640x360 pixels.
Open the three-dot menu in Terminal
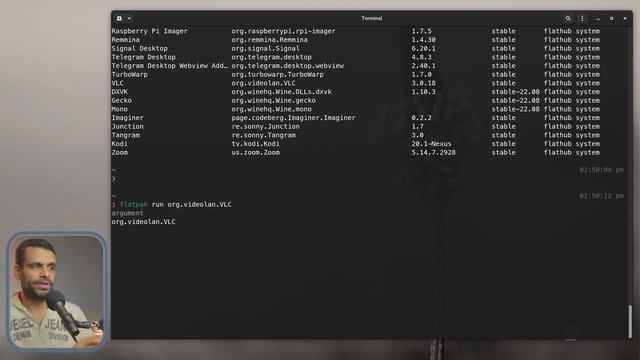[x=582, y=18]
